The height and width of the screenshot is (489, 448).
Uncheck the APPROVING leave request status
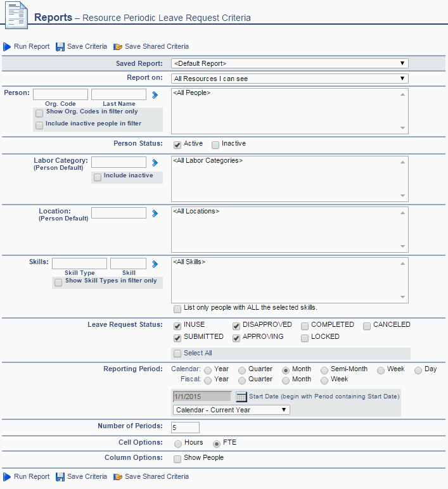[236, 338]
